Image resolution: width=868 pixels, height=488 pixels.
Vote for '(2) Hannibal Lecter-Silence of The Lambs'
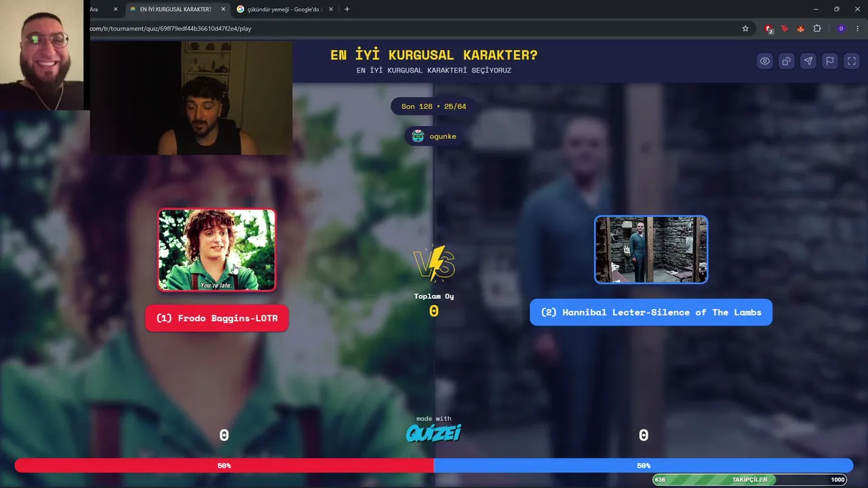651,312
